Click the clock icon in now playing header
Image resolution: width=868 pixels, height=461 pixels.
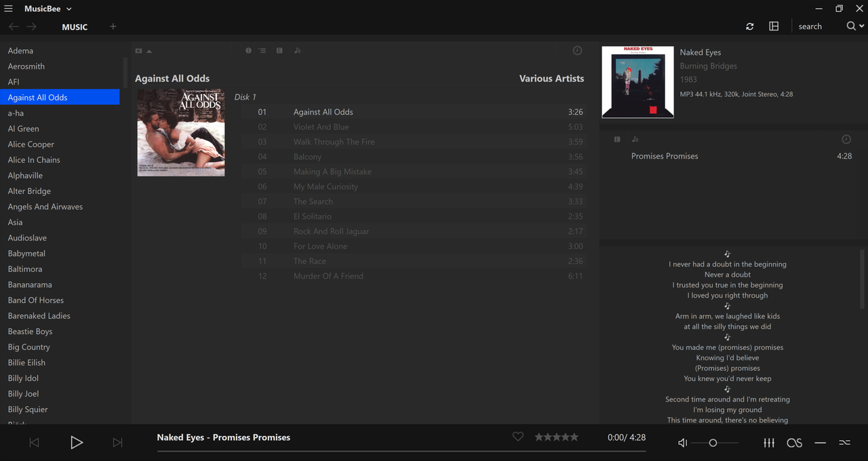point(846,139)
